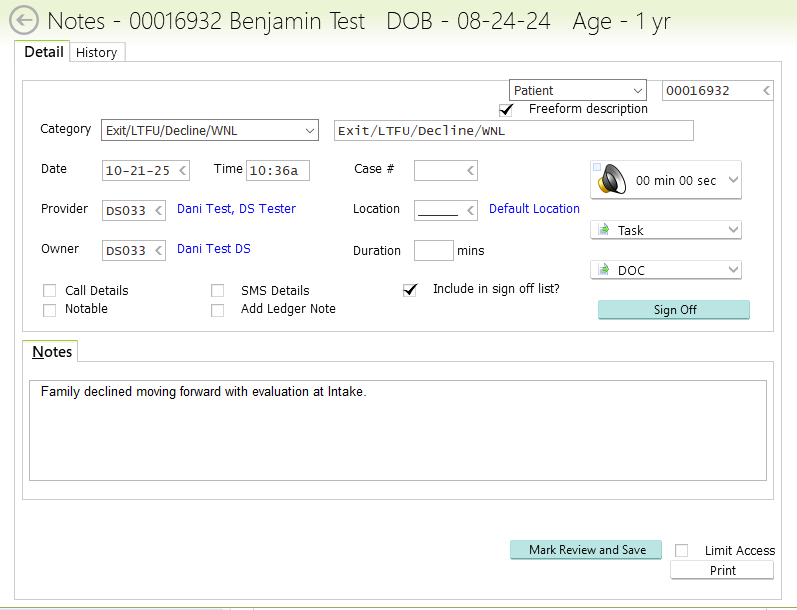Click Mark Review and Save button
Viewport: 797px width, 610px height.
(x=587, y=550)
